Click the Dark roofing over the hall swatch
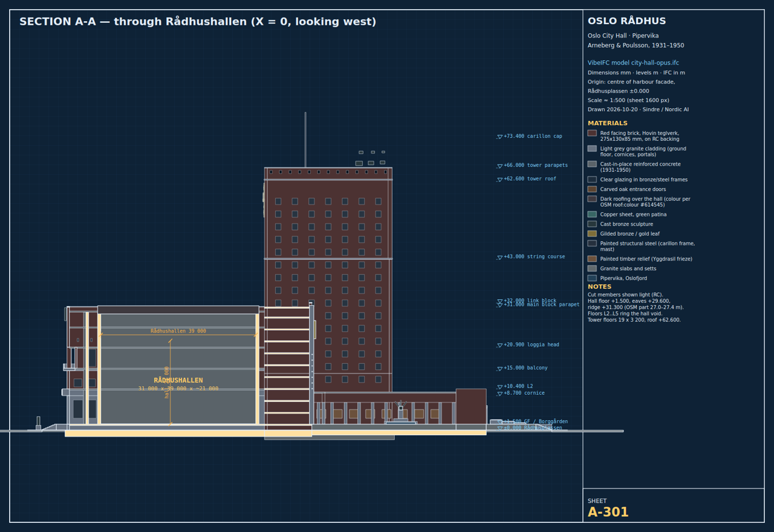Screen dimensions: 774x532 592,199
